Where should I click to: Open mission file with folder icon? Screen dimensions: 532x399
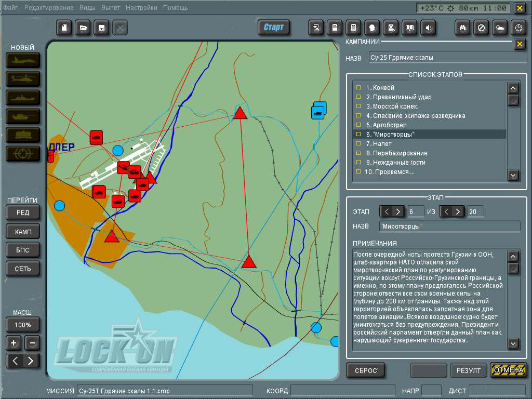click(x=83, y=28)
